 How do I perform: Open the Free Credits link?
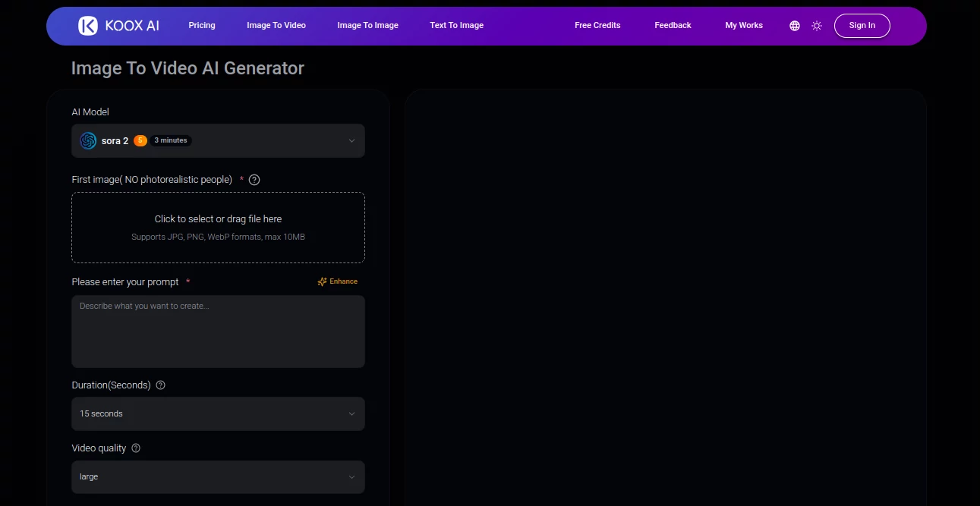pyautogui.click(x=597, y=25)
